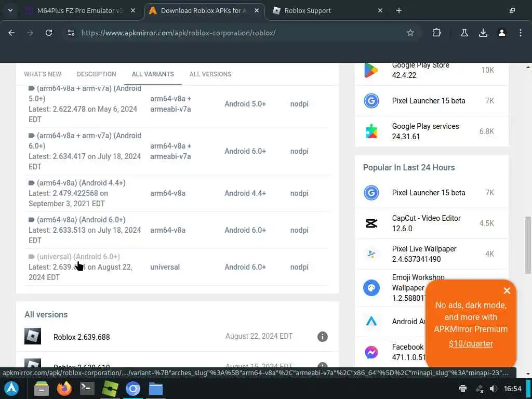Open the DESCRIPTION section tab

(96, 74)
